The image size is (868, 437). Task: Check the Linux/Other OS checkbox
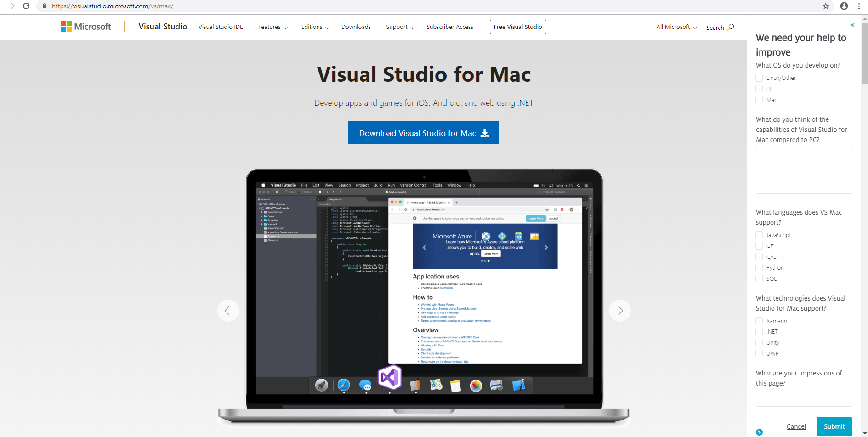pos(759,78)
